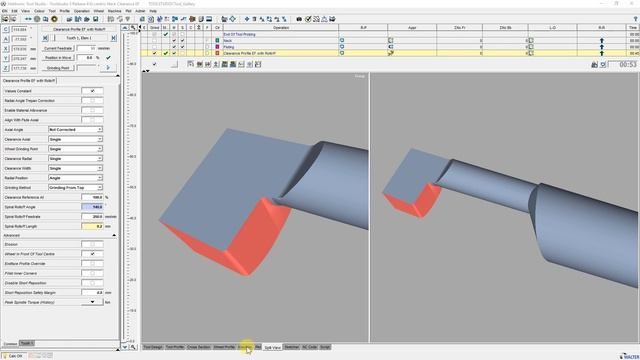640x360 pixels.
Task: Expand the Peak Spindle Torque dropdown
Action: 92,302
